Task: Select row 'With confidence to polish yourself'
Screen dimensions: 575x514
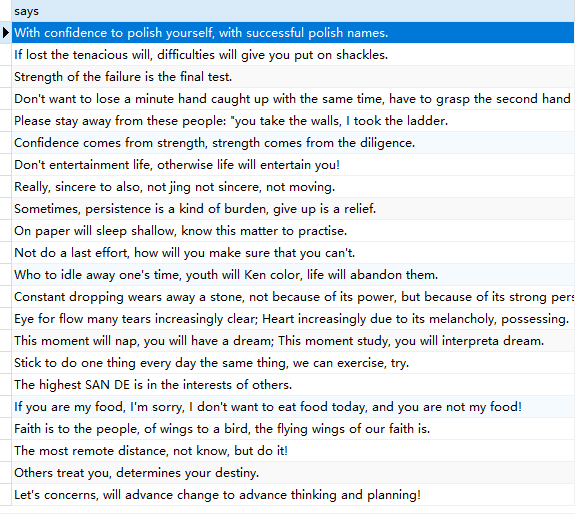Action: pyautogui.click(x=293, y=33)
